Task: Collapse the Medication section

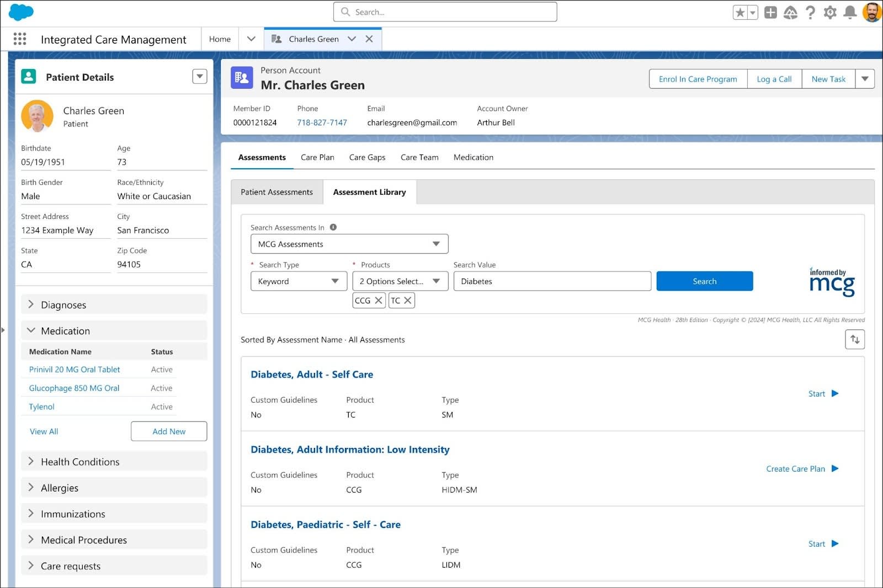Action: pos(114,330)
